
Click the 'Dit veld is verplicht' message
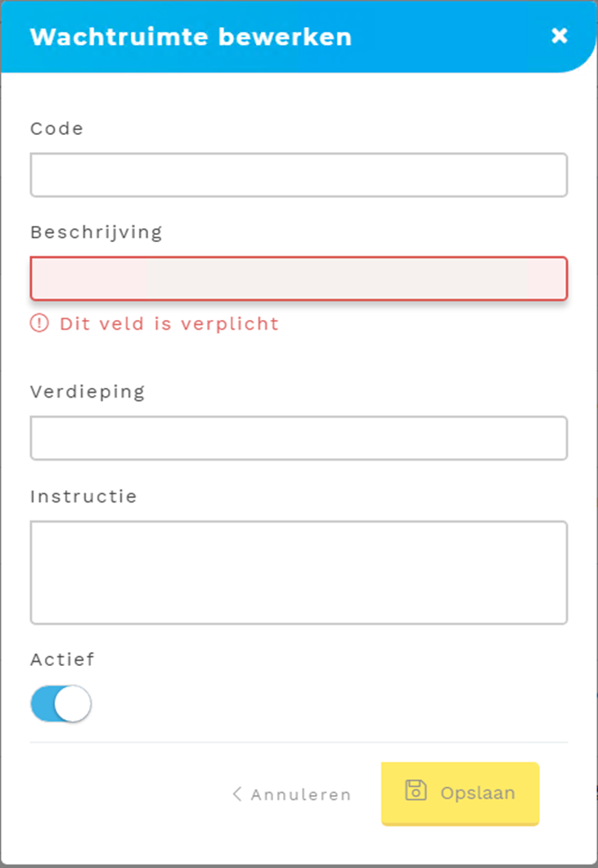point(169,323)
